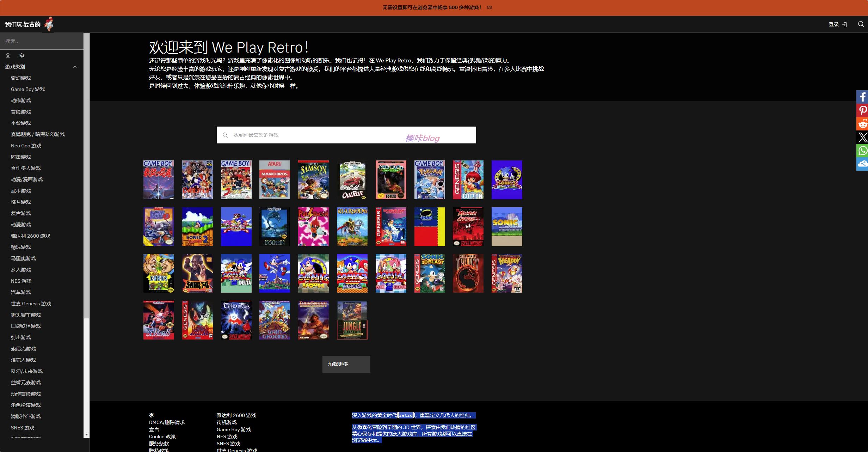The height and width of the screenshot is (452, 868).
Task: Open the Dynamite Headdy cover
Action: tap(507, 273)
